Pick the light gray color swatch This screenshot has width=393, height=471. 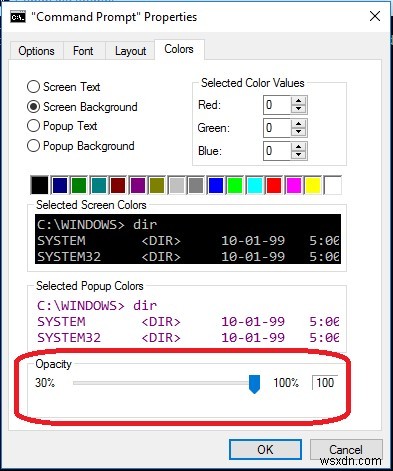coord(176,185)
